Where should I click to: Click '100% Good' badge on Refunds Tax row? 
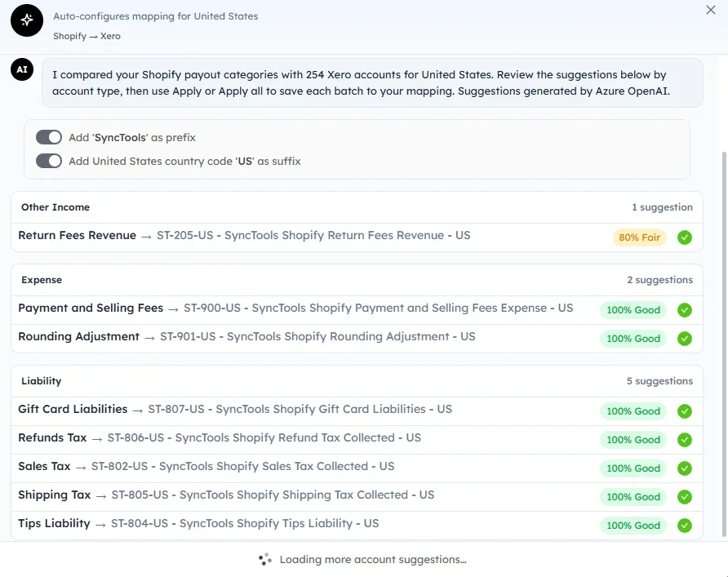[x=633, y=440]
